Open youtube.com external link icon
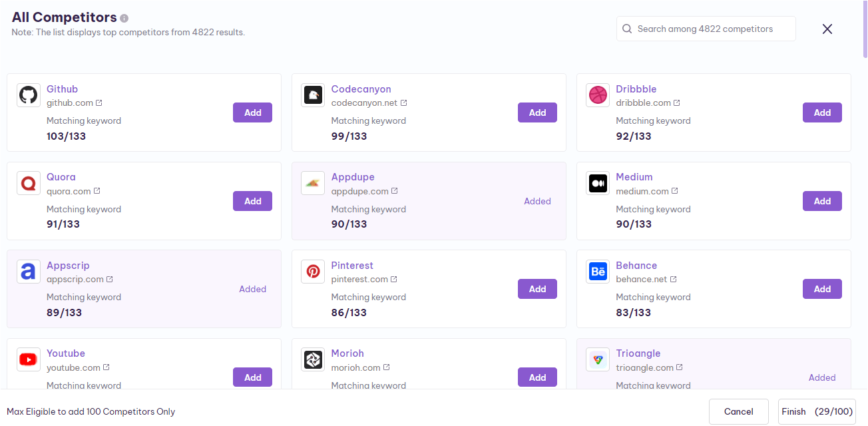 [x=107, y=367]
